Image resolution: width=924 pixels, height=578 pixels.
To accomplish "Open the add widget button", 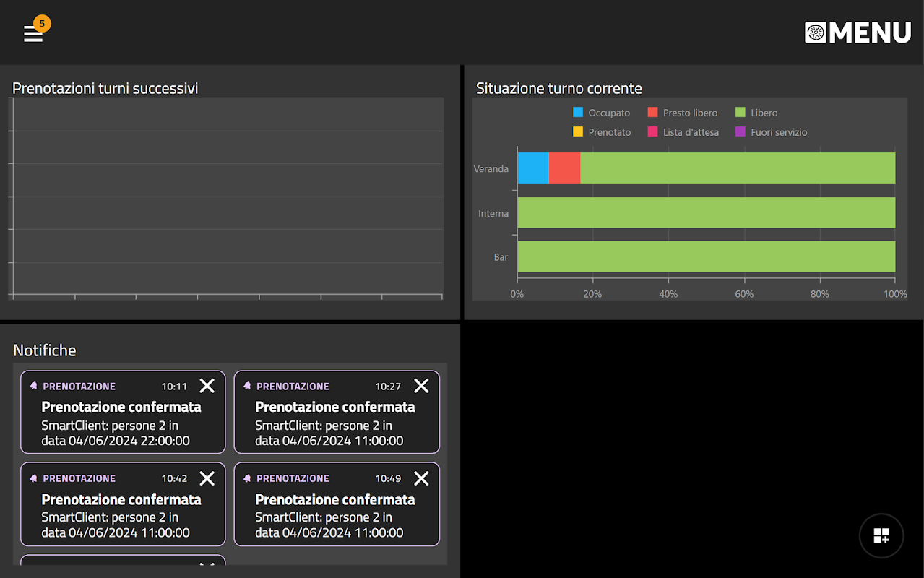I will click(881, 535).
